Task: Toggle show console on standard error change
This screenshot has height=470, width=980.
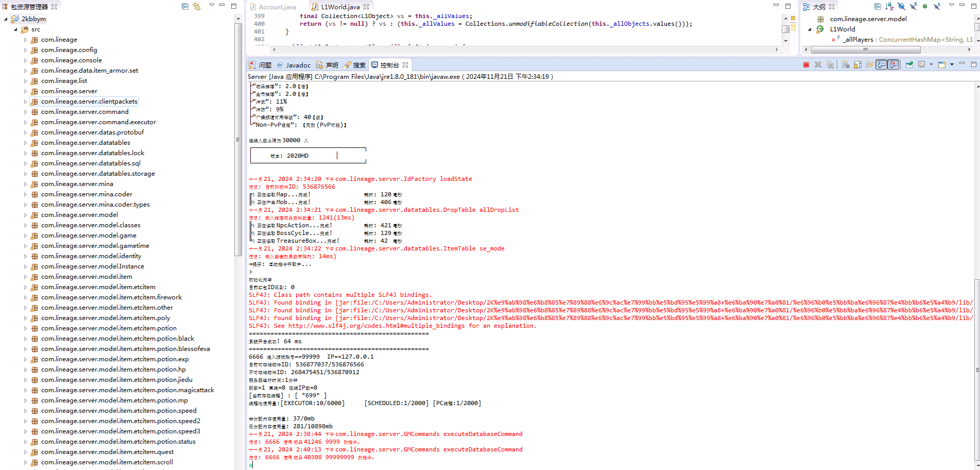Action: [x=894, y=64]
